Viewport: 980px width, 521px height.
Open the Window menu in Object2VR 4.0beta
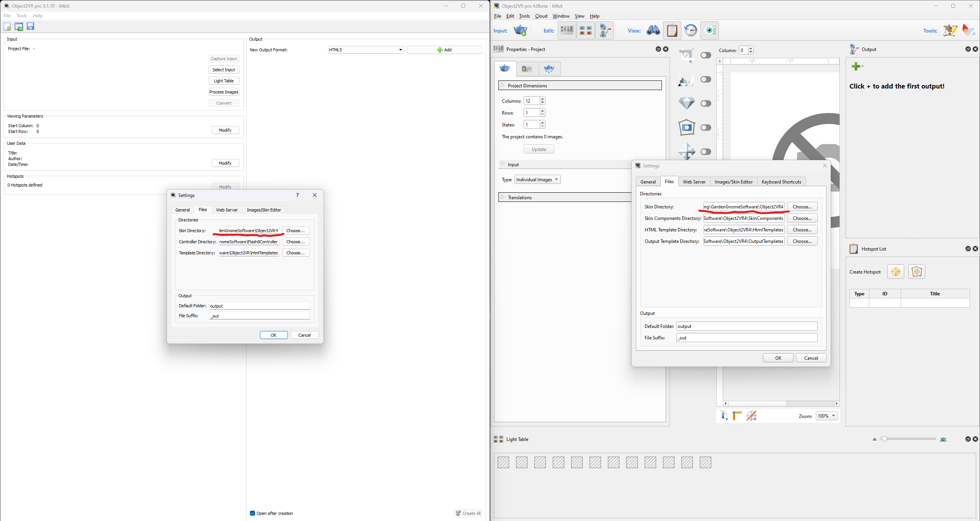(561, 16)
